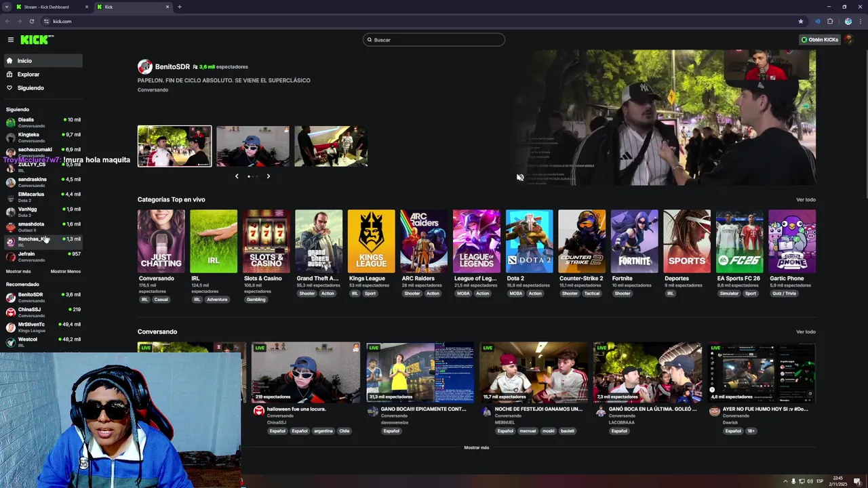868x488 pixels.
Task: Click Mostrar más below Conversando streams
Action: [x=476, y=448]
